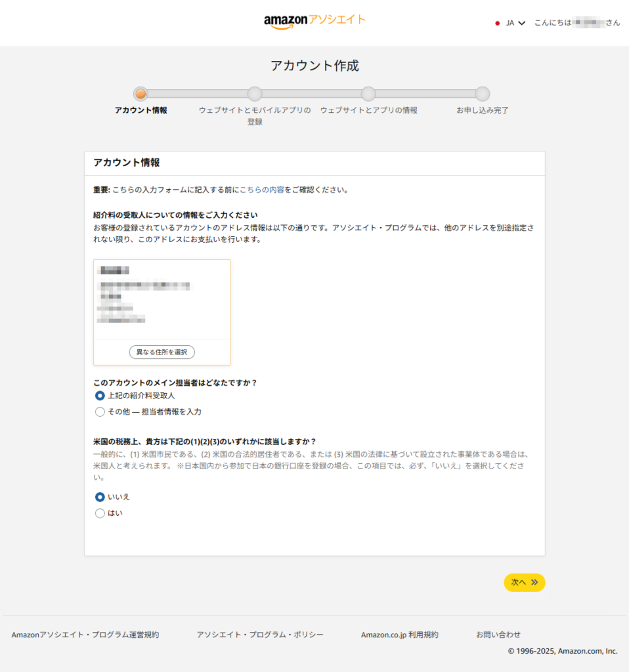Click the アカウント情報 step label
This screenshot has height=672, width=629.
point(141,110)
